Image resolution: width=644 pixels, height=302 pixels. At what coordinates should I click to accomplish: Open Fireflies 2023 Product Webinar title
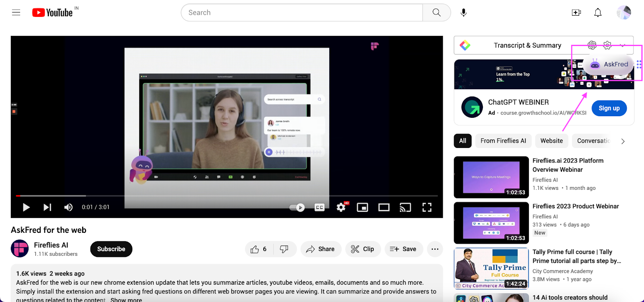[576, 206]
